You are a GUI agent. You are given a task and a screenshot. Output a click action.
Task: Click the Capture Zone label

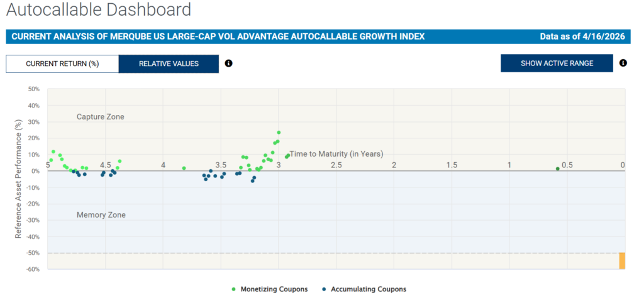click(101, 116)
